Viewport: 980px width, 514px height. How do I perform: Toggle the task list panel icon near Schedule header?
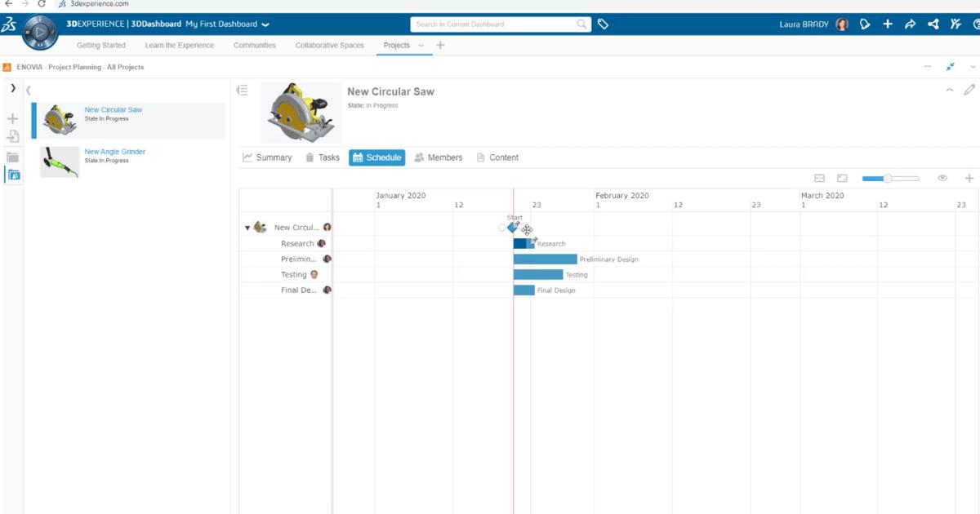pos(242,91)
